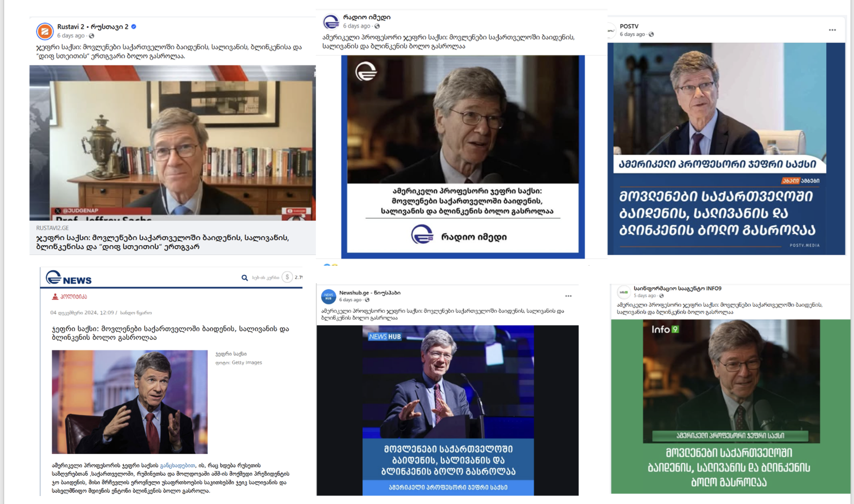The width and height of the screenshot is (854, 504).
Task: Click the INFO9 page profile avatar
Action: pyautogui.click(x=623, y=292)
